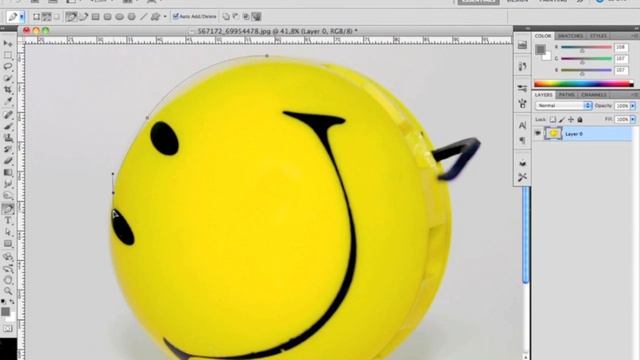
Task: Pick Rounded Rectangle tool in options bar
Action: click(107, 17)
